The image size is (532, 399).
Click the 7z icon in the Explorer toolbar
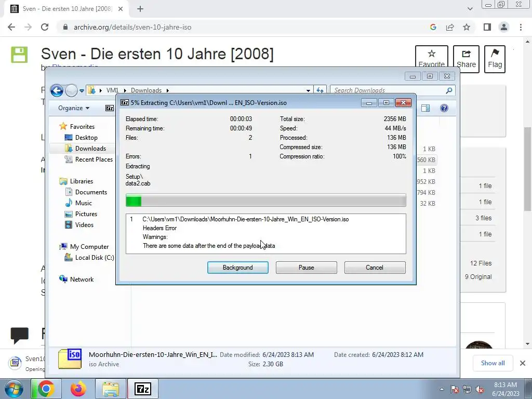click(x=109, y=108)
